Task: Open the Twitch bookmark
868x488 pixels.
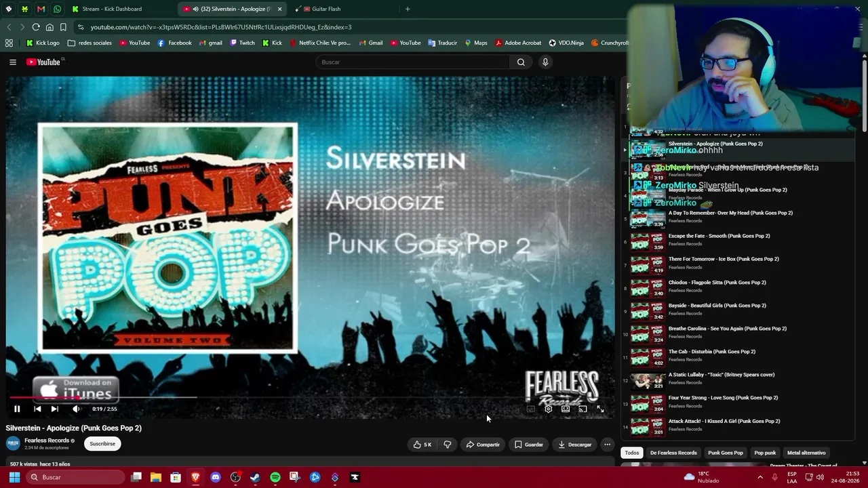Action: [243, 43]
